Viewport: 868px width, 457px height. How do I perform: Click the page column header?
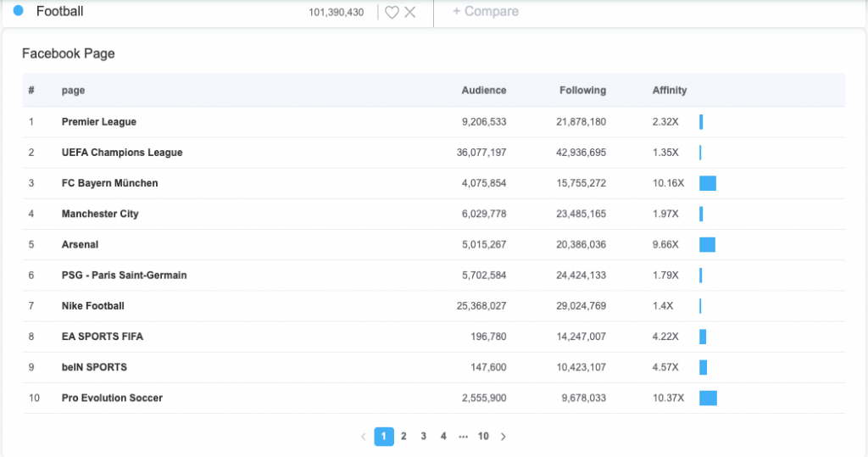[73, 90]
